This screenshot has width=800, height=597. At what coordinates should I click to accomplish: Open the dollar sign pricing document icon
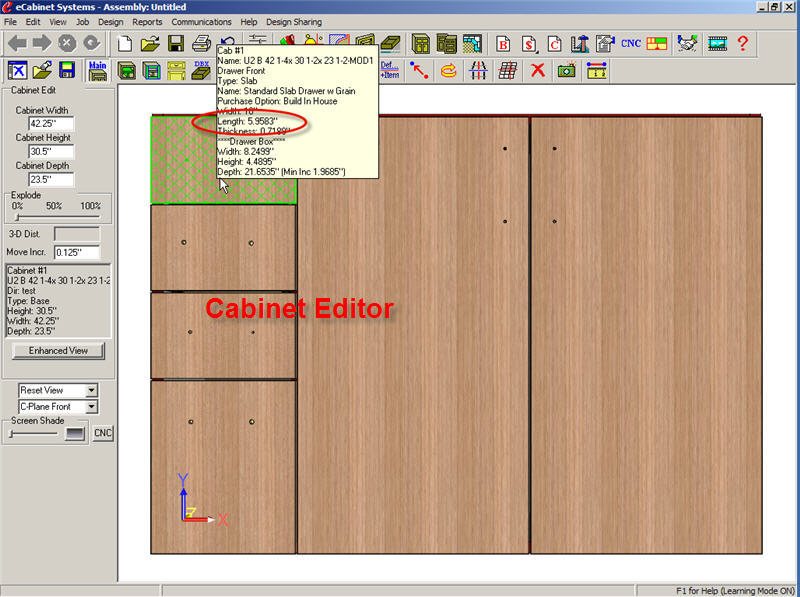pyautogui.click(x=529, y=44)
